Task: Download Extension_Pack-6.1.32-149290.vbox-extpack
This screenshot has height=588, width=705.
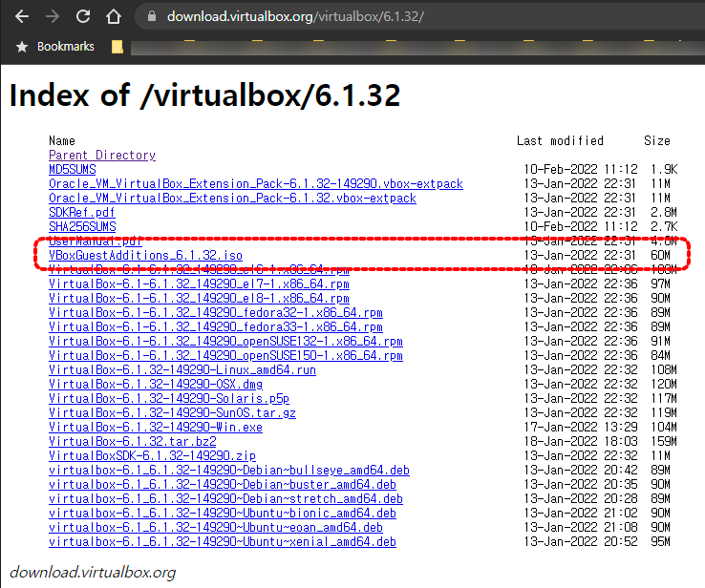Action: 256,183
